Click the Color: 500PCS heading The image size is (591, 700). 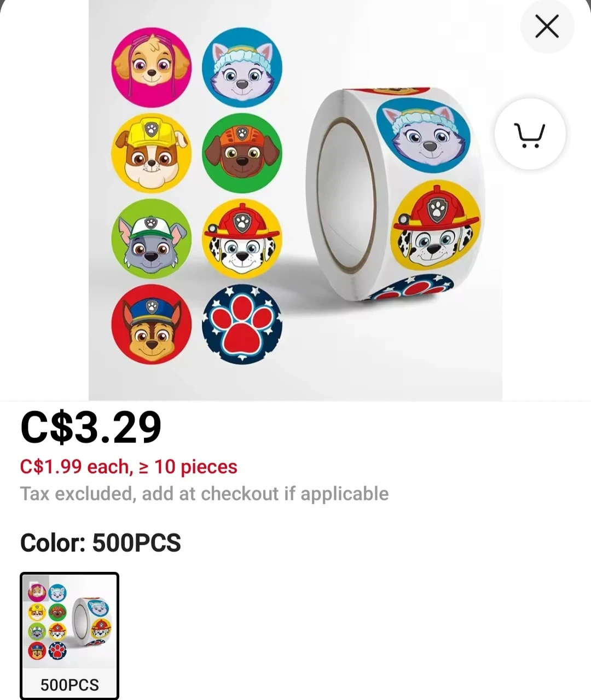pyautogui.click(x=100, y=543)
